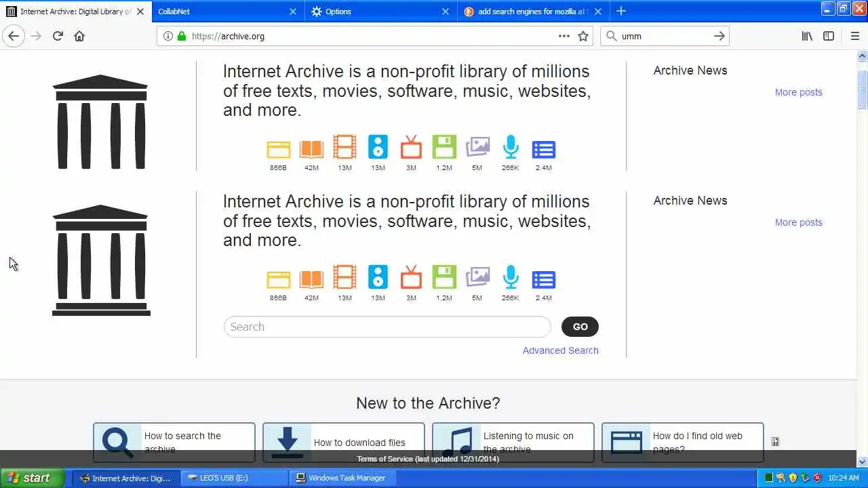Toggle the Firefox sidebar icon
This screenshot has height=488, width=868.
(x=829, y=36)
